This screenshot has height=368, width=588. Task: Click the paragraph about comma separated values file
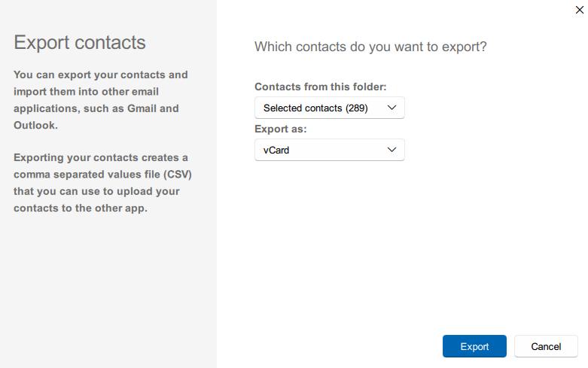(x=101, y=183)
